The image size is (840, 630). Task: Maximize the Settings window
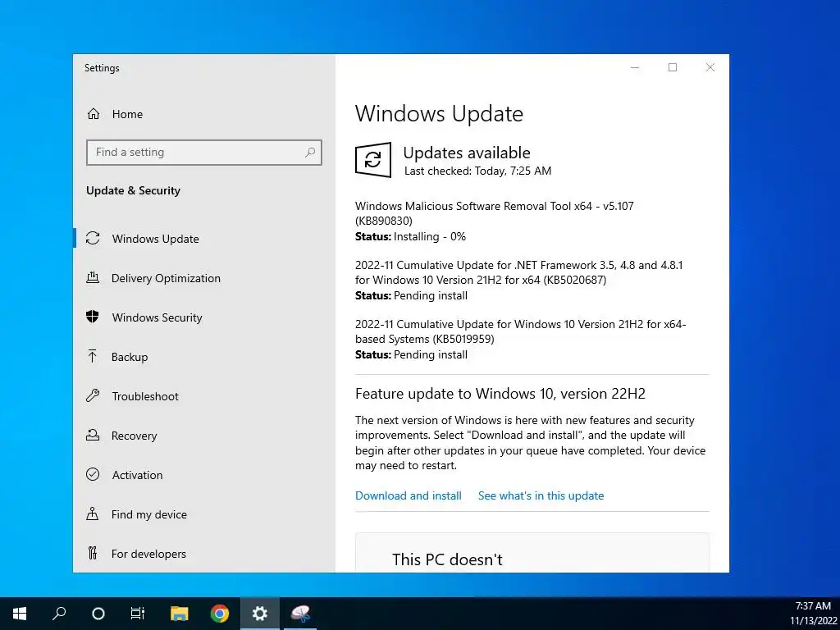673,67
